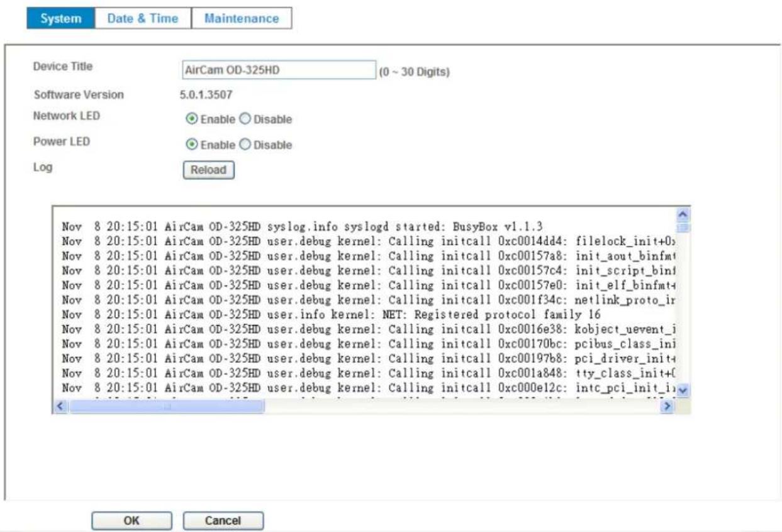Cancel the system settings changes

coord(223,521)
